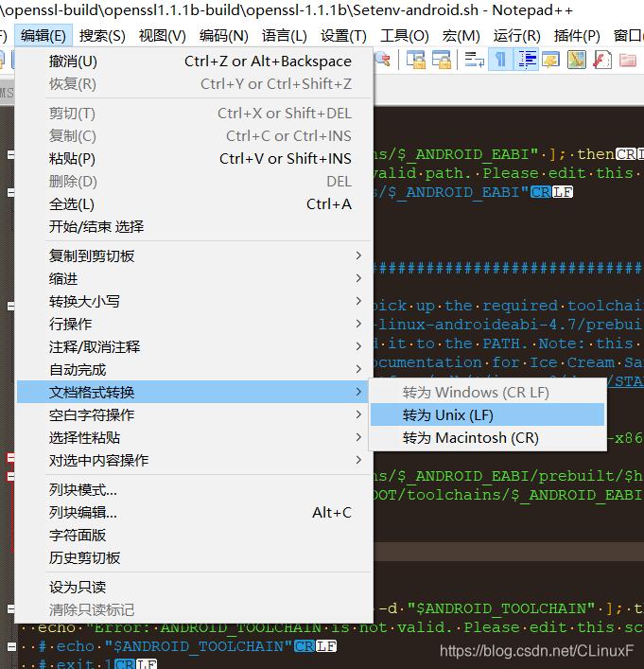Toggle Show All Characters pilcrow icon
This screenshot has height=669, width=644.
coord(500,60)
